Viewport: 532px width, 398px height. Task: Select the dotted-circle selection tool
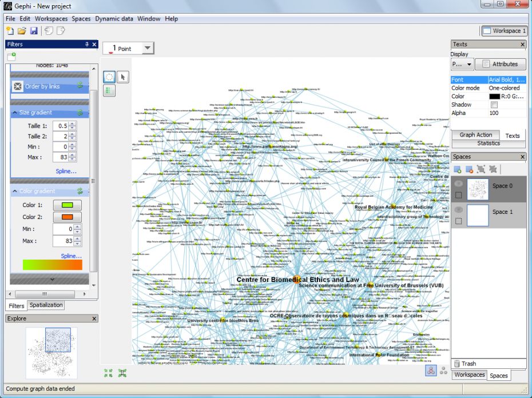109,77
